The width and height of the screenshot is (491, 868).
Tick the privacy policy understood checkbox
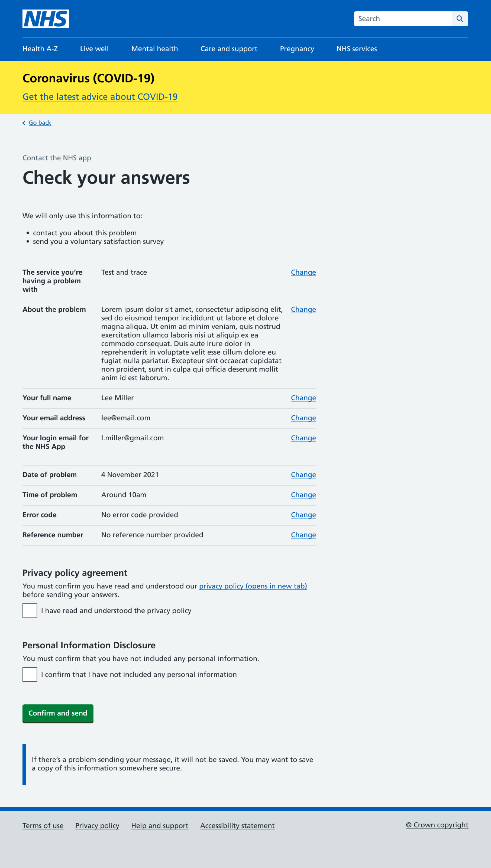[x=30, y=610]
